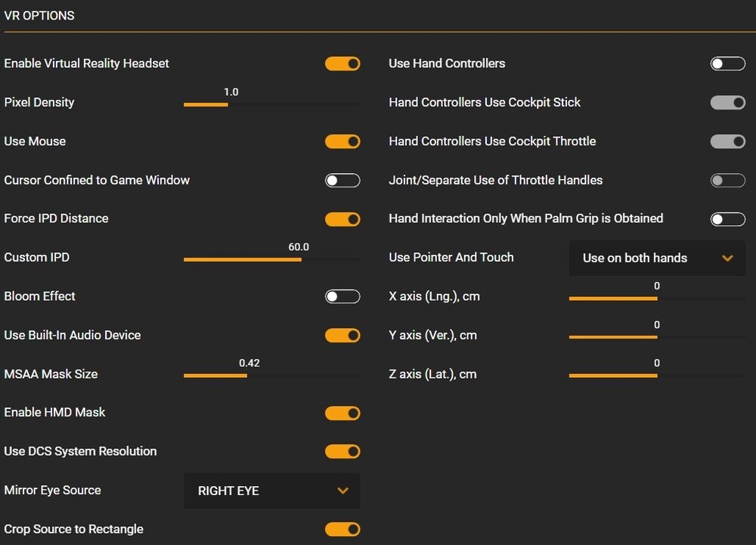Switch off Enable HMD Mask

point(342,413)
